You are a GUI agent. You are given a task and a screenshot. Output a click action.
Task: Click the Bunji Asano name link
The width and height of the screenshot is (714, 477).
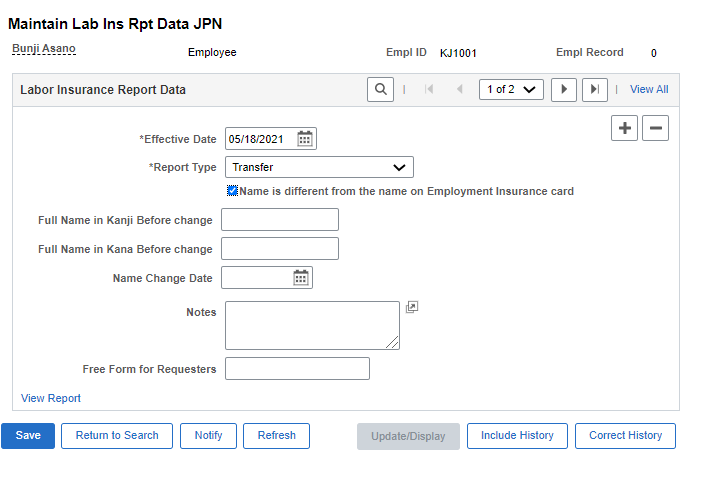(x=44, y=48)
